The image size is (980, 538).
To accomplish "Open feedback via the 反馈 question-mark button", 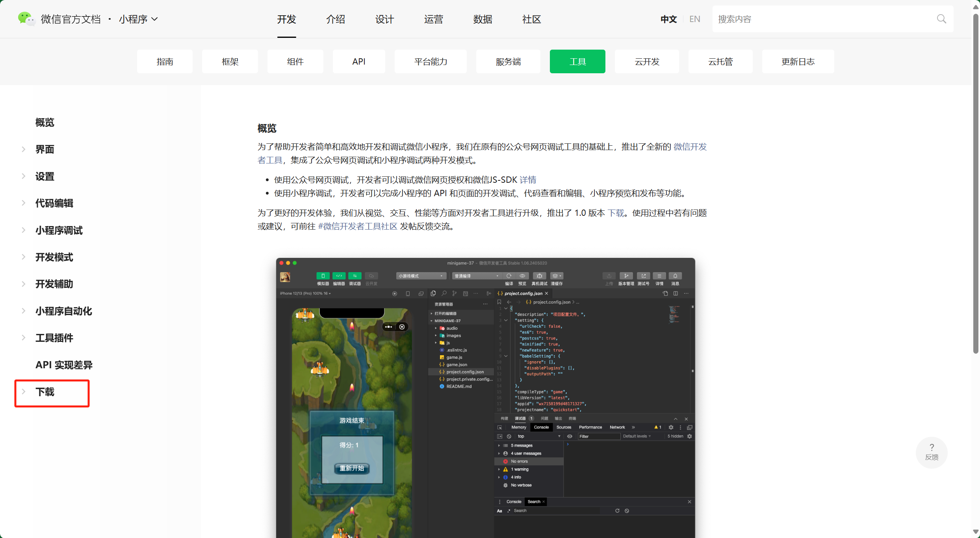I will pyautogui.click(x=931, y=452).
